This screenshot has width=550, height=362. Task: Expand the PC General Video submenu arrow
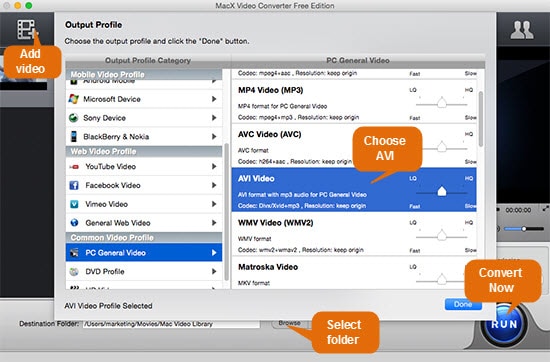click(x=214, y=253)
